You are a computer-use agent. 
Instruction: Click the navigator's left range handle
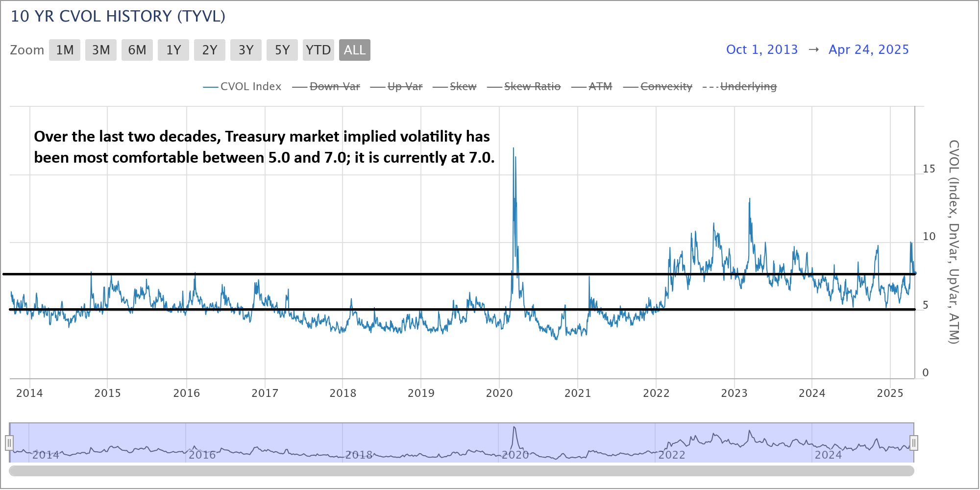9,443
